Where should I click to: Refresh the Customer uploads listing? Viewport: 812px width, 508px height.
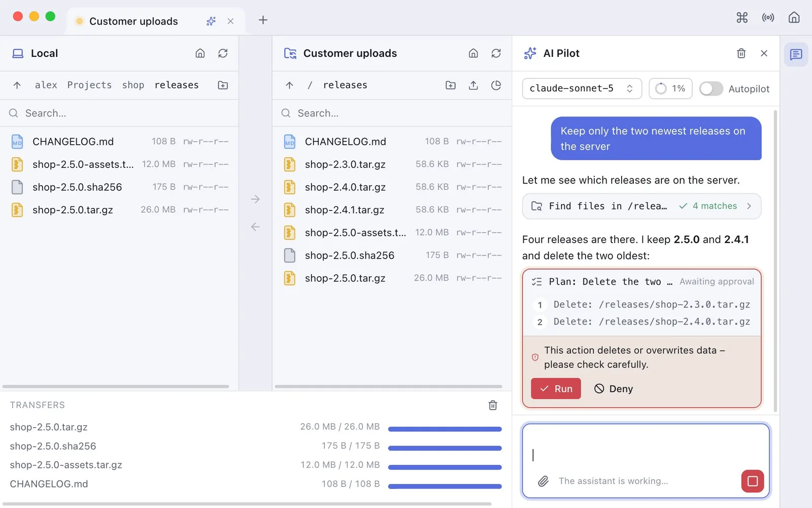pos(496,53)
